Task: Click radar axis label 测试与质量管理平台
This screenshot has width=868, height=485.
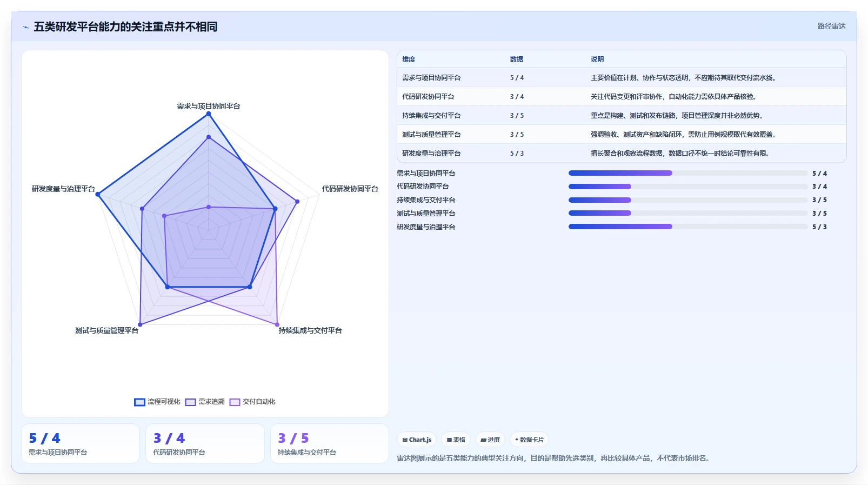Action: (x=107, y=330)
